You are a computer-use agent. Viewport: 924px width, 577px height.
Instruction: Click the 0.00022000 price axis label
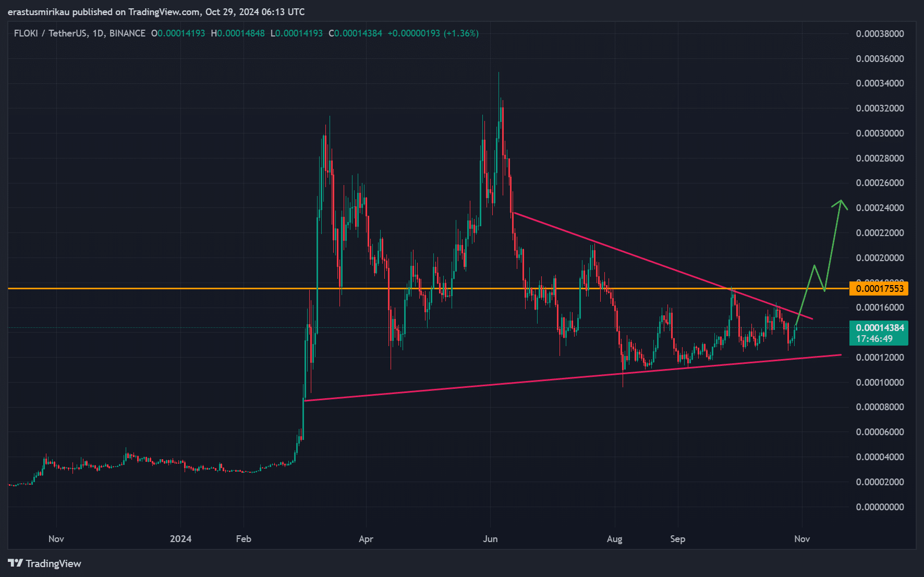pos(880,233)
